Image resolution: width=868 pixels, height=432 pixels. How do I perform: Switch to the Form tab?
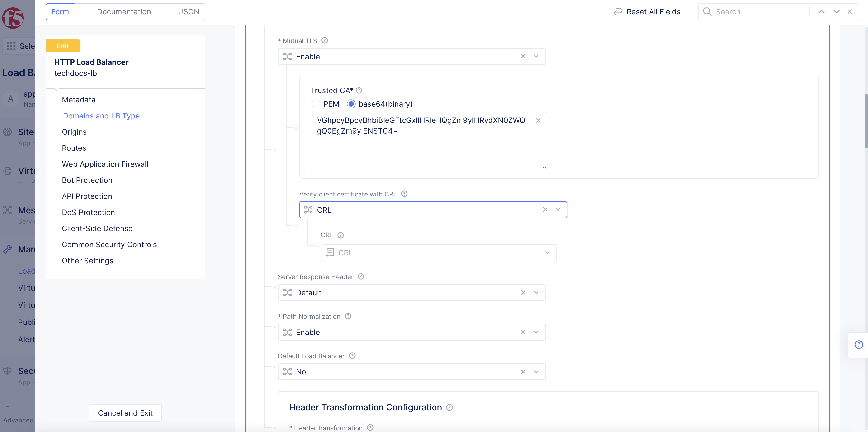[x=60, y=12]
